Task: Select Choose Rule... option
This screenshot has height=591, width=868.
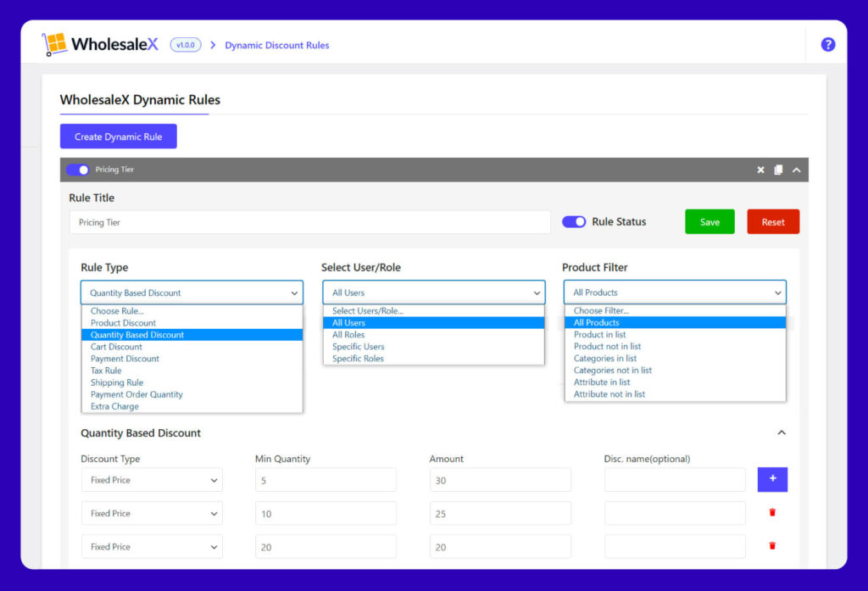Action: [192, 310]
